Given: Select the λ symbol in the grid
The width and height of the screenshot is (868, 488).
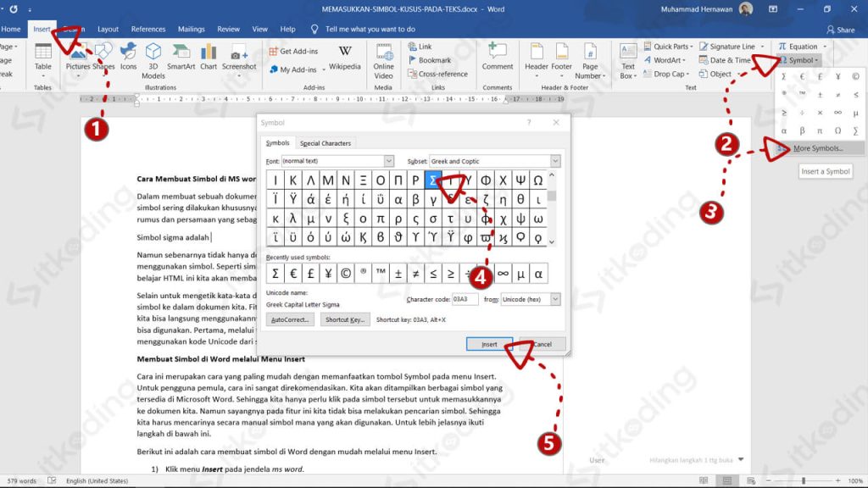Looking at the screenshot, I should point(292,219).
